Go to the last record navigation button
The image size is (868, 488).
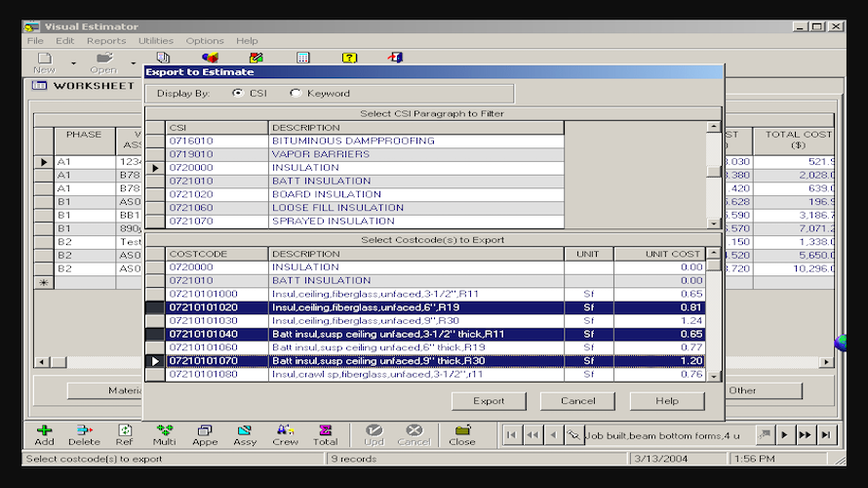pos(826,434)
